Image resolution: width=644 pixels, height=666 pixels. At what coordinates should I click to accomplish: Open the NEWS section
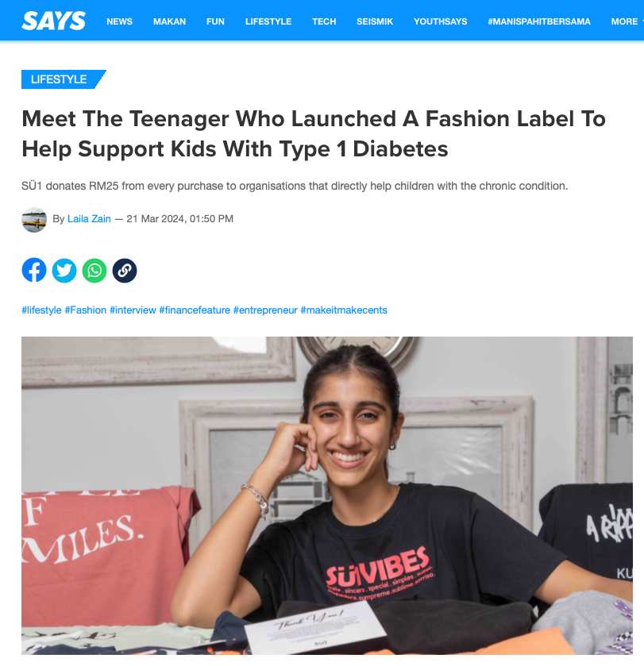119,21
